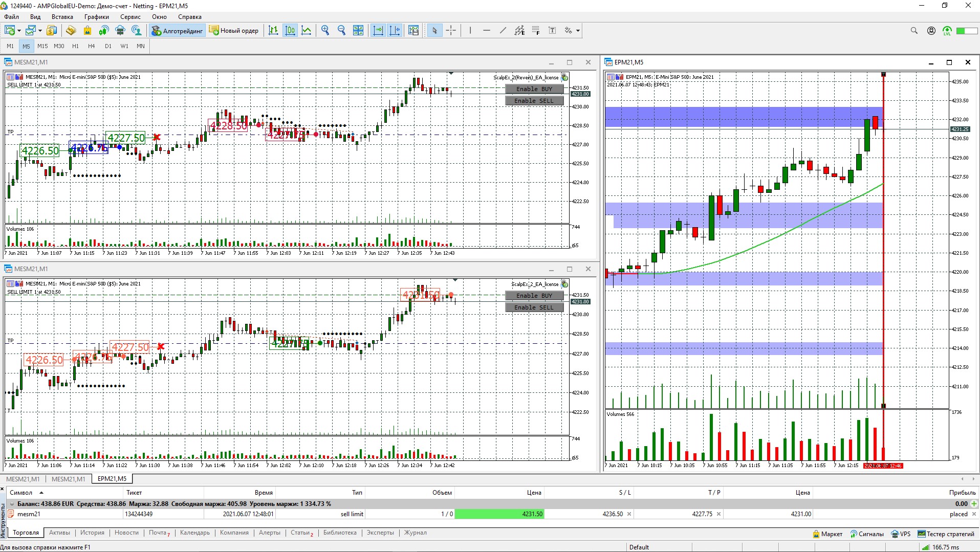Click Enable BUY on lower MESM21 chart
This screenshot has height=552, width=980.
534,296
